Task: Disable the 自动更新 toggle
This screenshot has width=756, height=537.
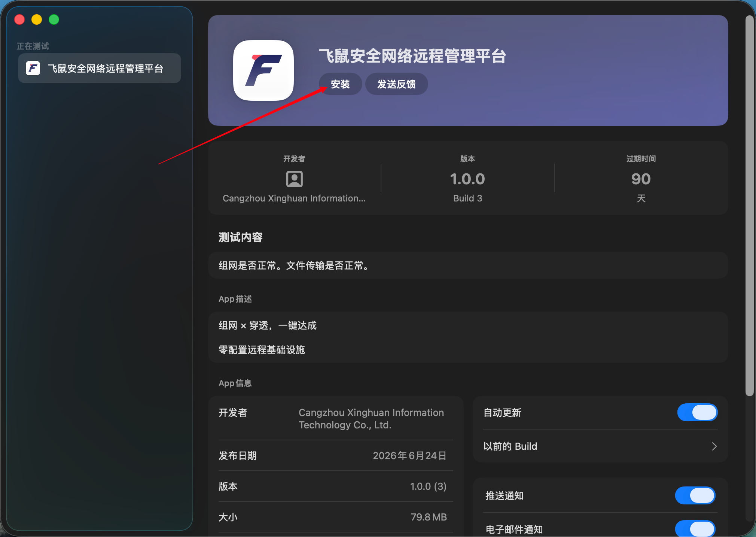Action: pyautogui.click(x=697, y=412)
